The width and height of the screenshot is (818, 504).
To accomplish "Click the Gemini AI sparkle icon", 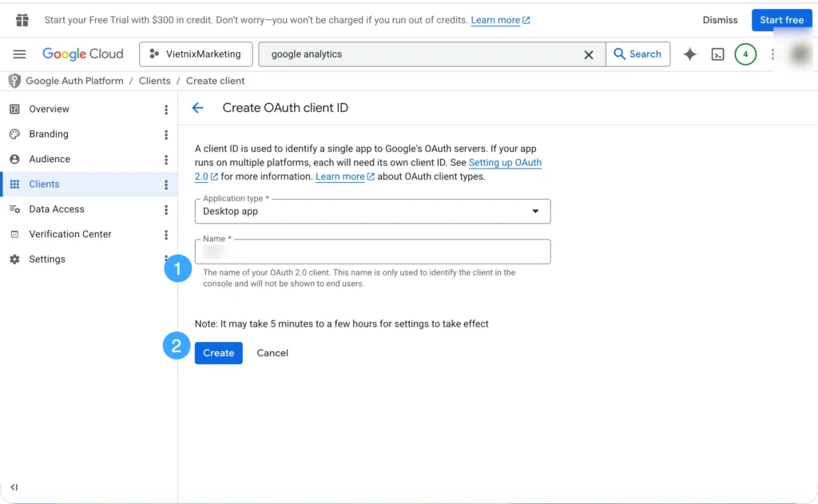I will [x=689, y=54].
